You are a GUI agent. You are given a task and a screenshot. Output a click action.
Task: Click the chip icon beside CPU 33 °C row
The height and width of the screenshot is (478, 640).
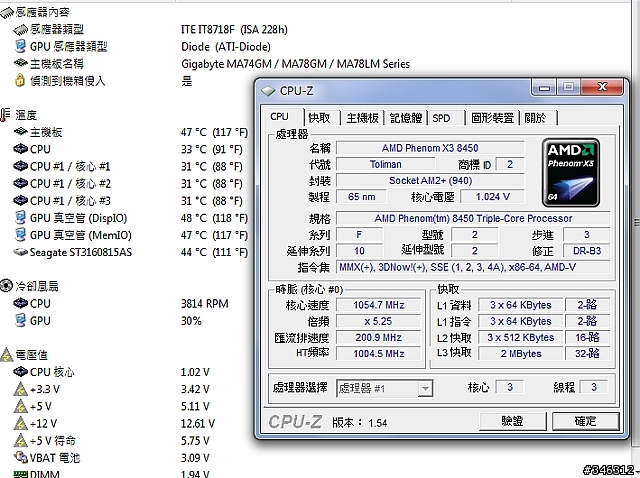(20, 149)
